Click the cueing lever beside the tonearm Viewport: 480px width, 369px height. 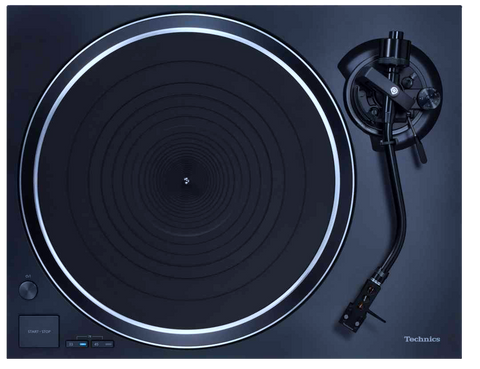(x=417, y=139)
